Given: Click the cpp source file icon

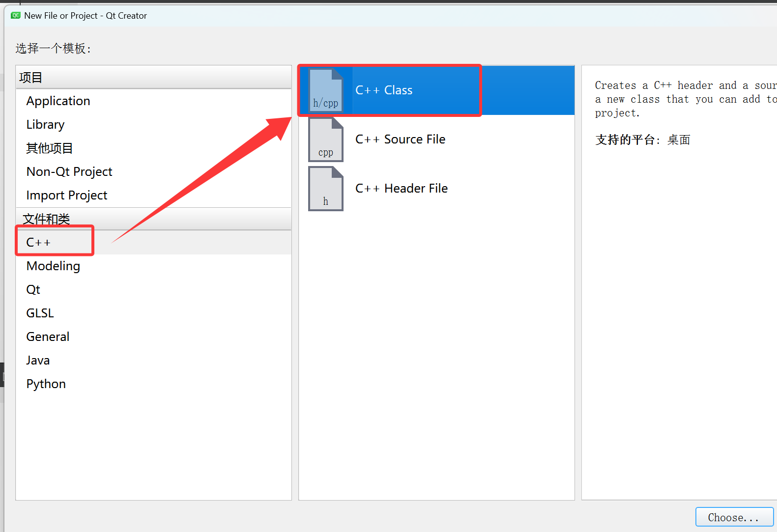Looking at the screenshot, I should 325,140.
